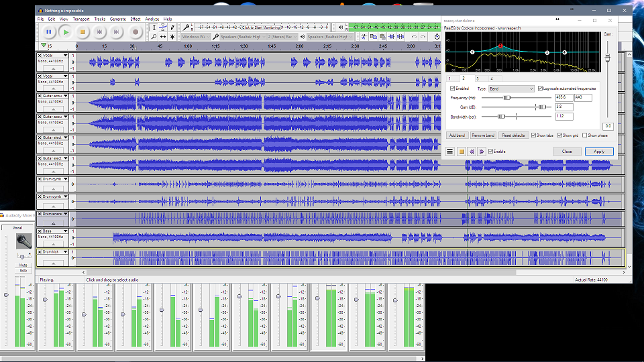Click the Paste icon in edit toolbar

coord(382,36)
